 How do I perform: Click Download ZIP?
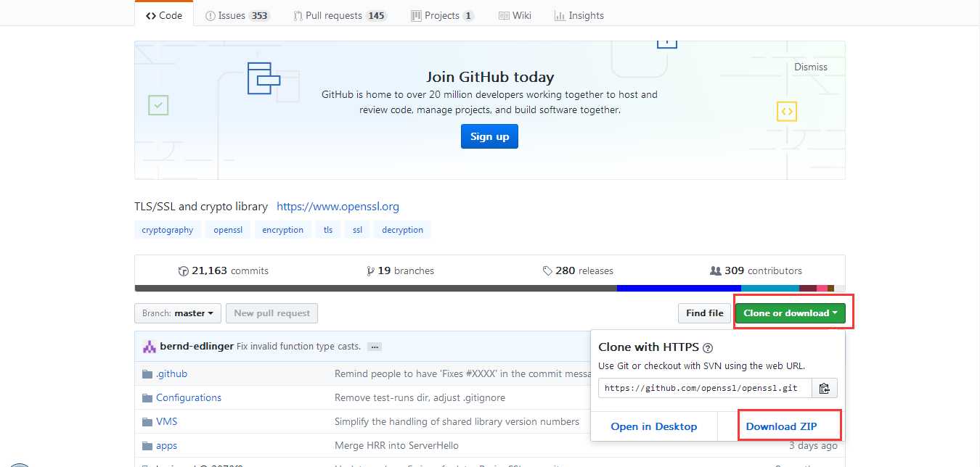click(x=781, y=426)
